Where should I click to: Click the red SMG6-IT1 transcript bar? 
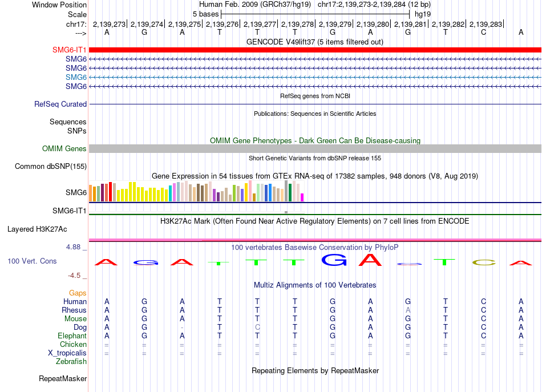315,50
